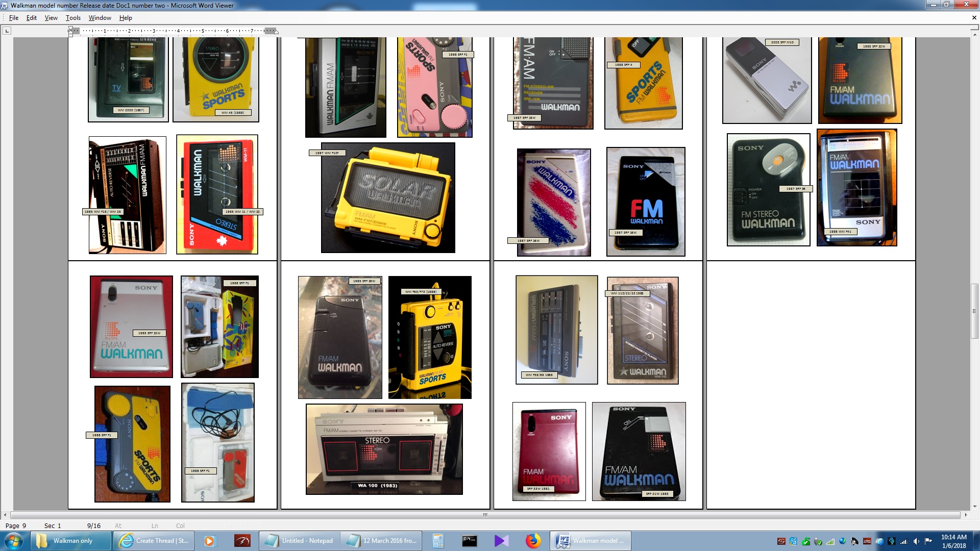Viewport: 980px width, 551px height.
Task: Click the Show Desktop button beside the clock
Action: click(976, 541)
